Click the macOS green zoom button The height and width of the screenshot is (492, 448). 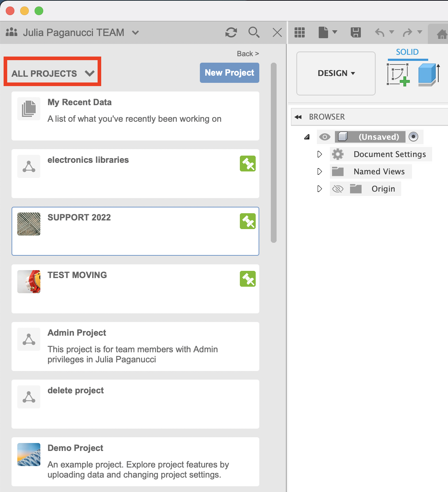(x=39, y=11)
